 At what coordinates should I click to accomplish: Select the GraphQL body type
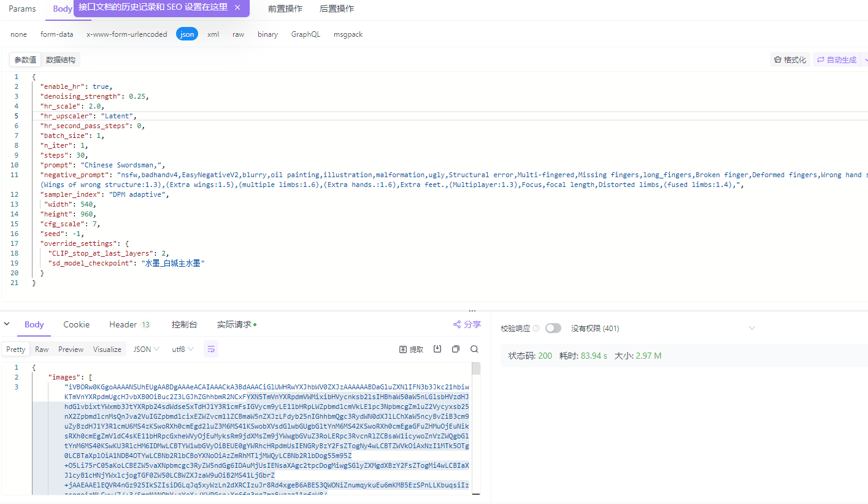(x=305, y=34)
